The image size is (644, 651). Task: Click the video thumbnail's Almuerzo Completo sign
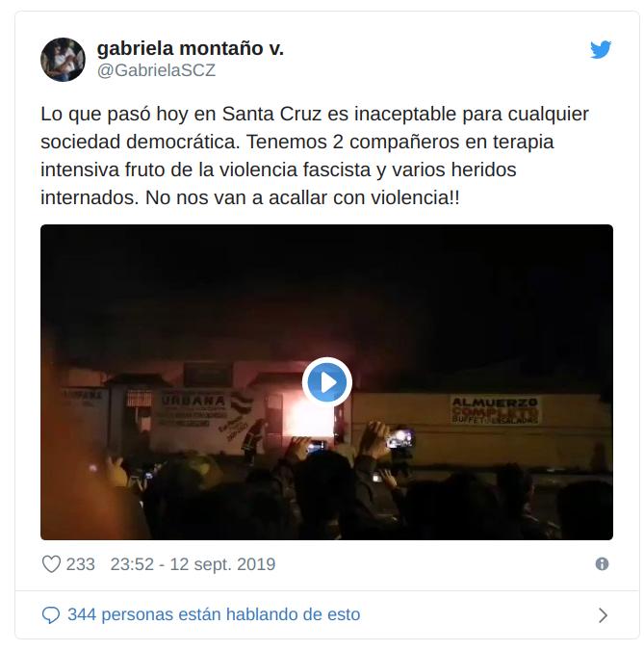point(495,410)
